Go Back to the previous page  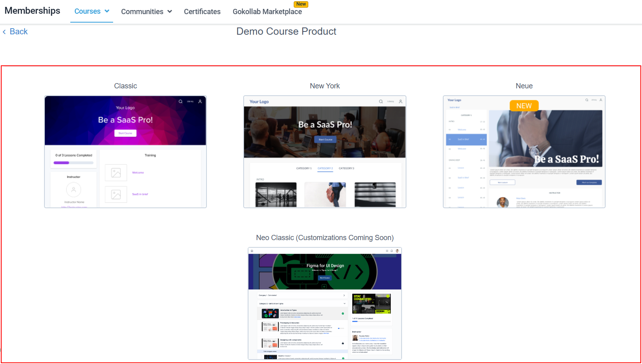coord(19,31)
